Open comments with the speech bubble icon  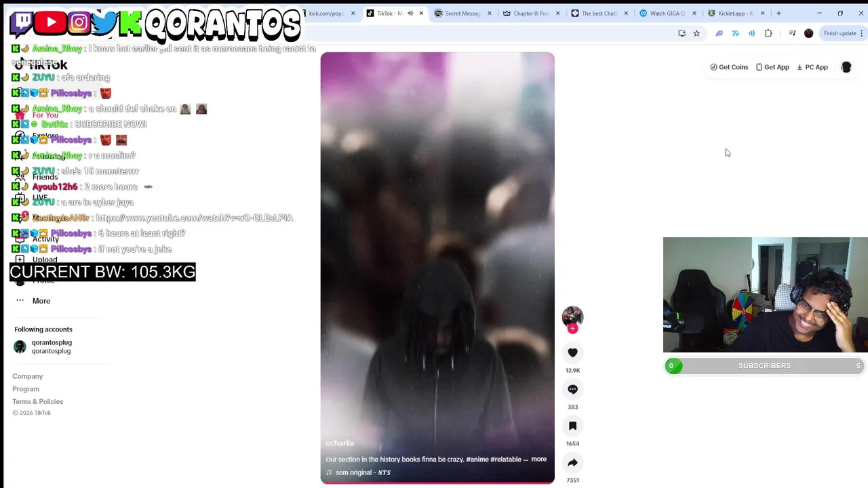click(x=572, y=389)
